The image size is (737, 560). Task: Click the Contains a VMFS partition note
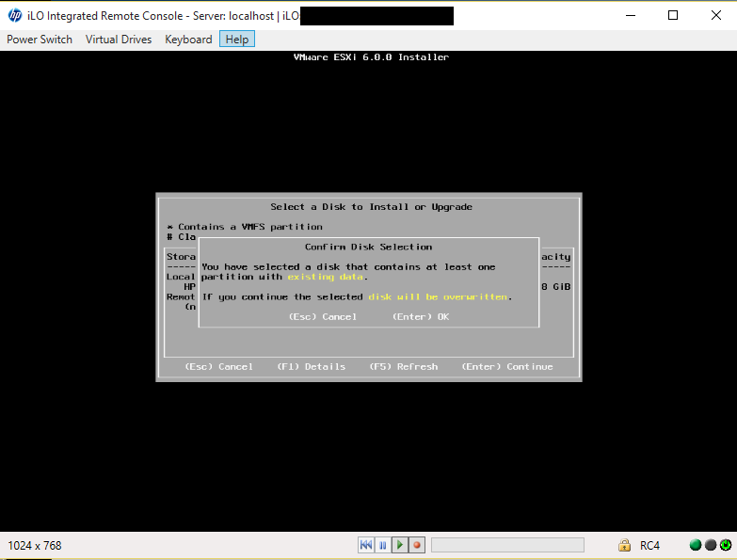click(x=245, y=227)
